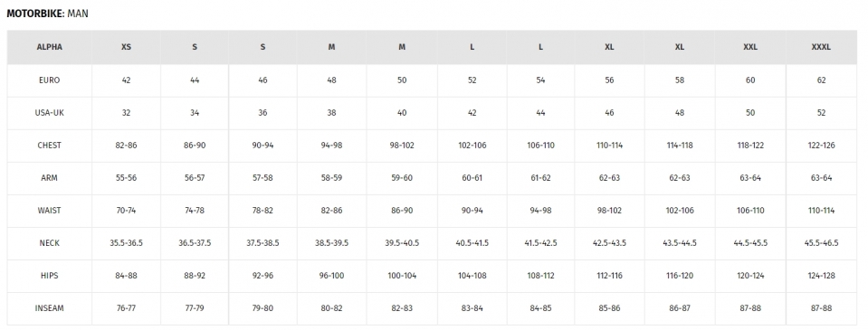Click the NECK row label

[49, 244]
